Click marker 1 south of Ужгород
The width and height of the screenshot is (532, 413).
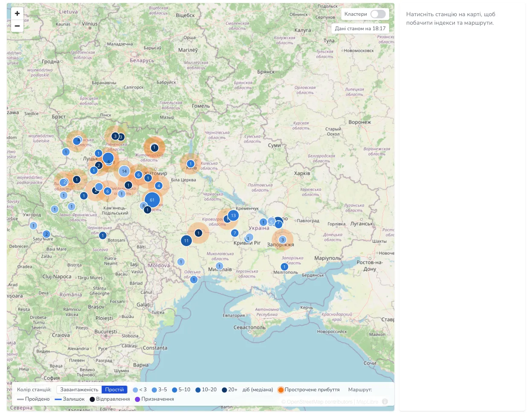click(x=33, y=226)
